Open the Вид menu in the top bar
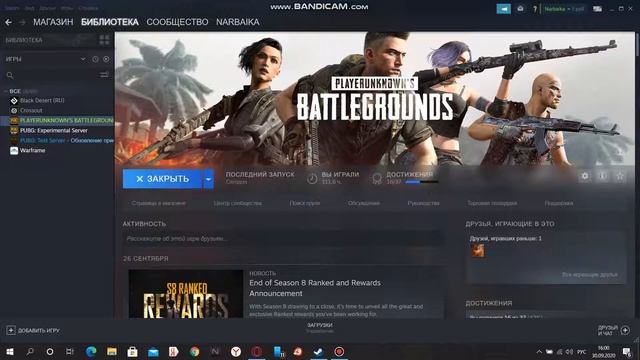The height and width of the screenshot is (360, 640). click(29, 8)
